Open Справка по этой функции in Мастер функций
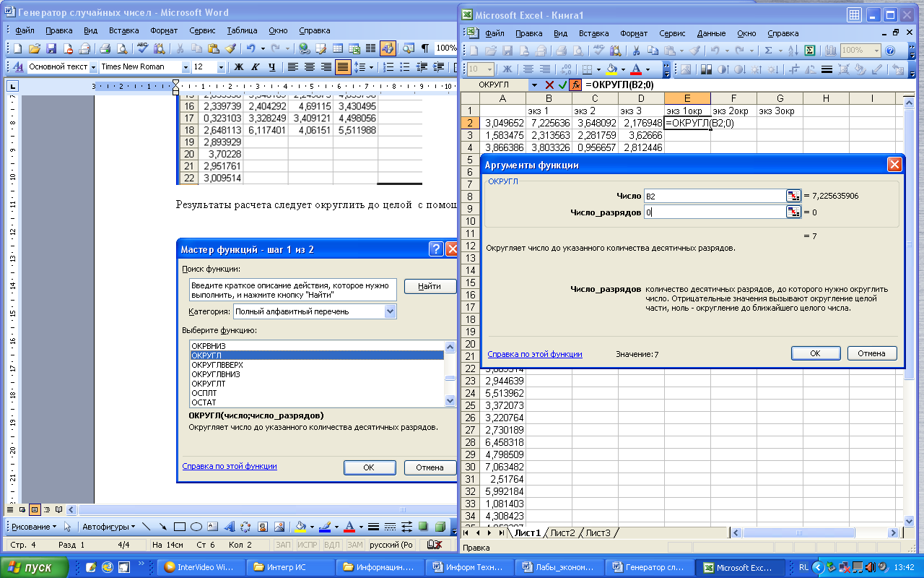This screenshot has width=924, height=578. coord(230,466)
